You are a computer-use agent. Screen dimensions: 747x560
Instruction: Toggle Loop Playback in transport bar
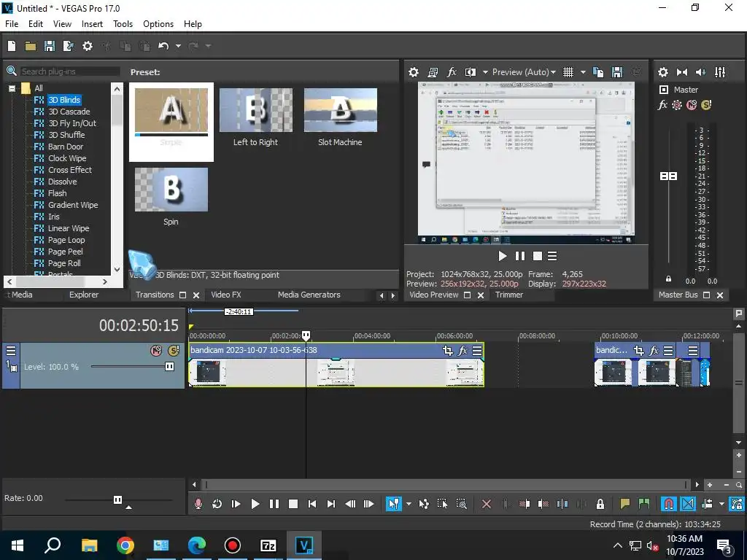(217, 504)
